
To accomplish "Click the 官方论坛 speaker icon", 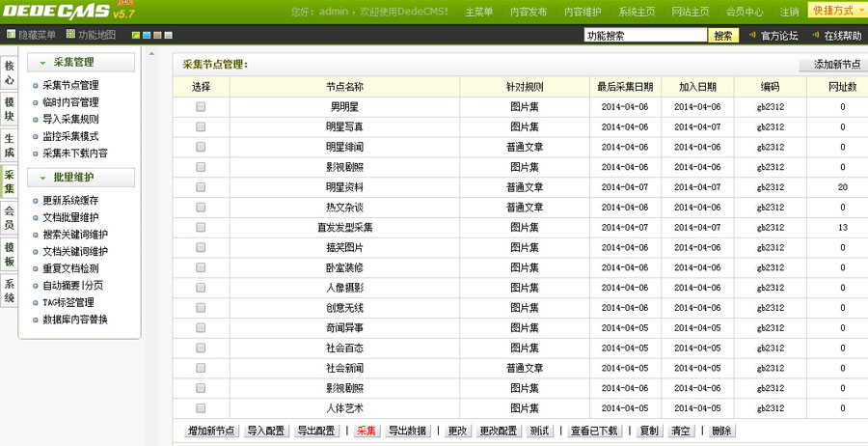I will point(752,36).
